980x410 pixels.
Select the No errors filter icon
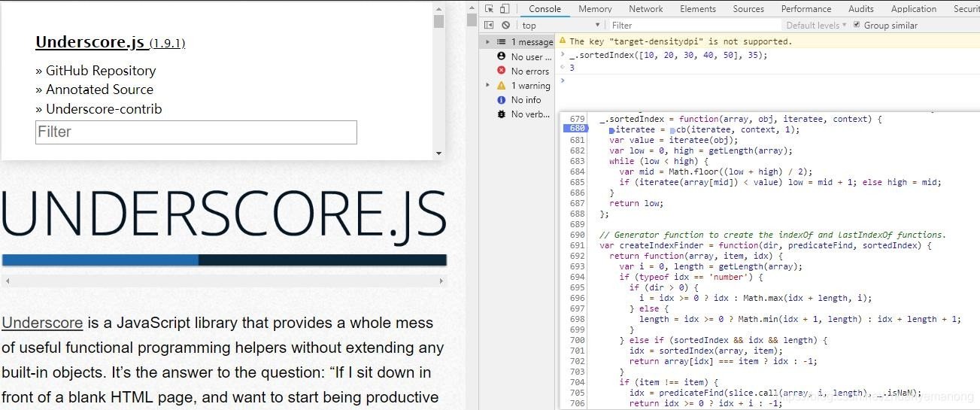[x=502, y=71]
